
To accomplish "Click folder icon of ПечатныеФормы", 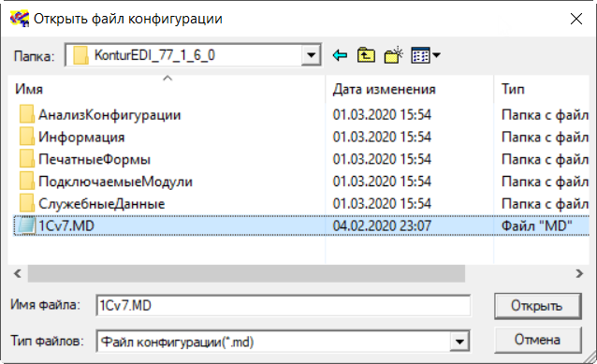I will 26,159.
